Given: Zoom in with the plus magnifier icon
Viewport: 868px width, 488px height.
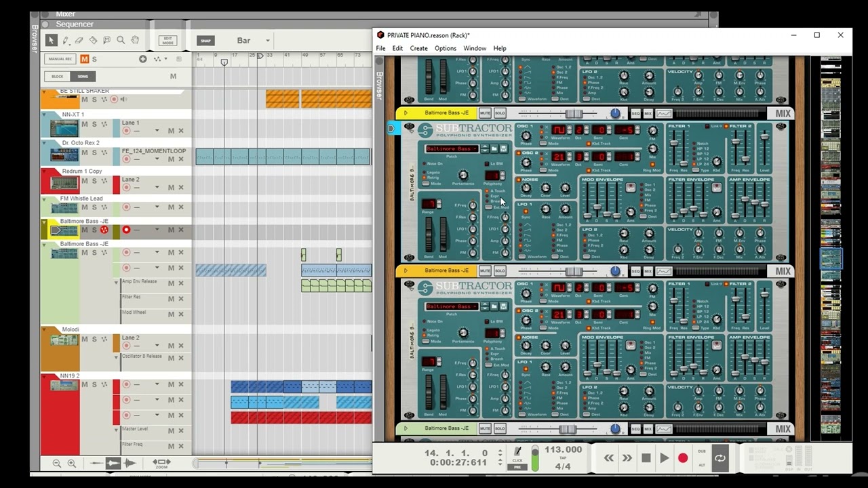Looking at the screenshot, I should 71,464.
